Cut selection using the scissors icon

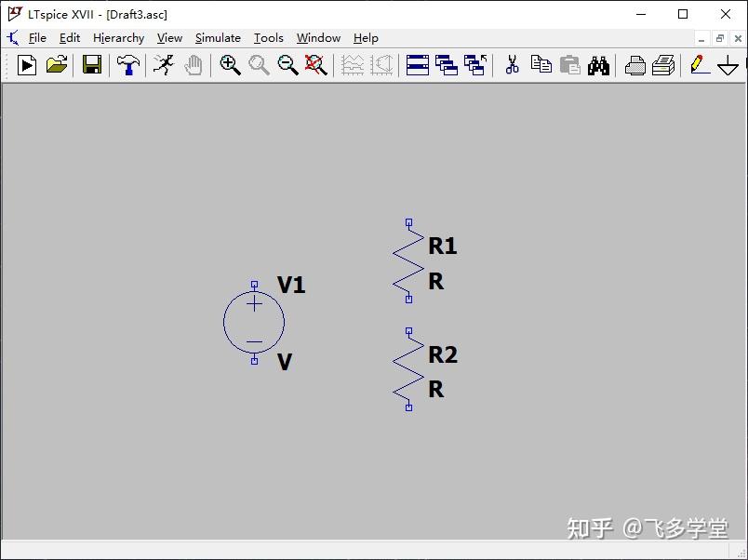511,65
